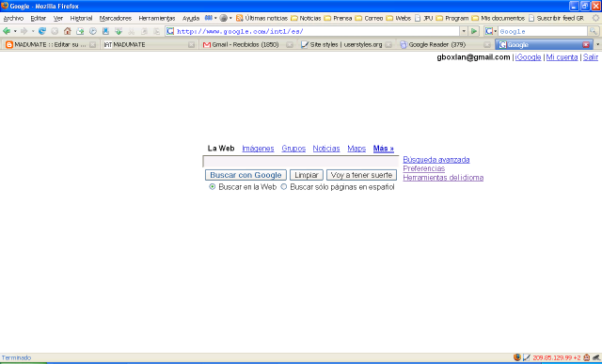Viewport: 602px width, 364px height.
Task: Reload the page with the blue refresh icon
Action: tap(41, 31)
